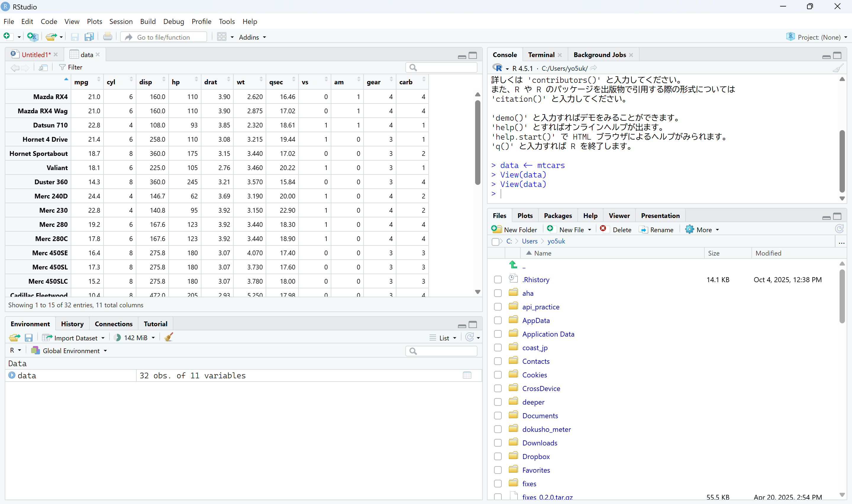This screenshot has height=504, width=852.
Task: Expand the Import Dataset dropdown
Action: pyautogui.click(x=76, y=337)
